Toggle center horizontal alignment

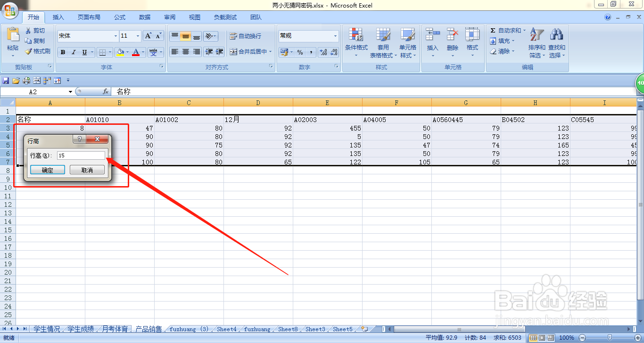tap(185, 52)
